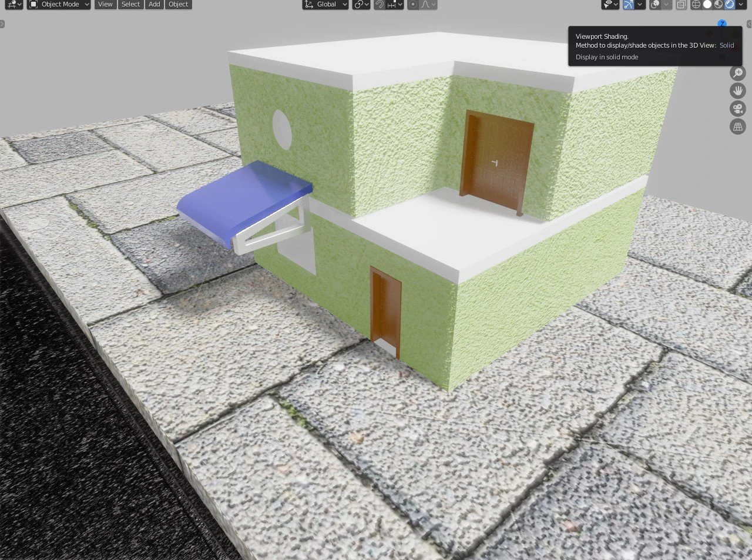Click the editor type selector icon
Image resolution: width=752 pixels, height=560 pixels.
pos(11,5)
